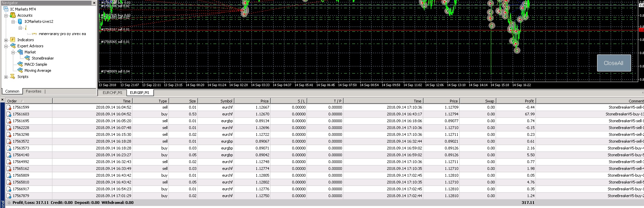Expand the Scripts tree node
Screen dimensions: 644x208
6,77
